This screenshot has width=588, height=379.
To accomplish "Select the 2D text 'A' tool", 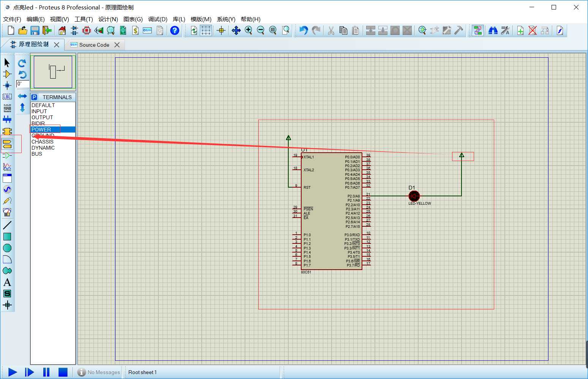I will (7, 282).
